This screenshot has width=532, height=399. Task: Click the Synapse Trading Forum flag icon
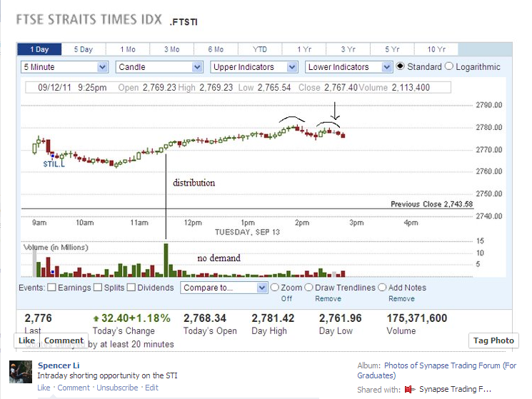409,389
